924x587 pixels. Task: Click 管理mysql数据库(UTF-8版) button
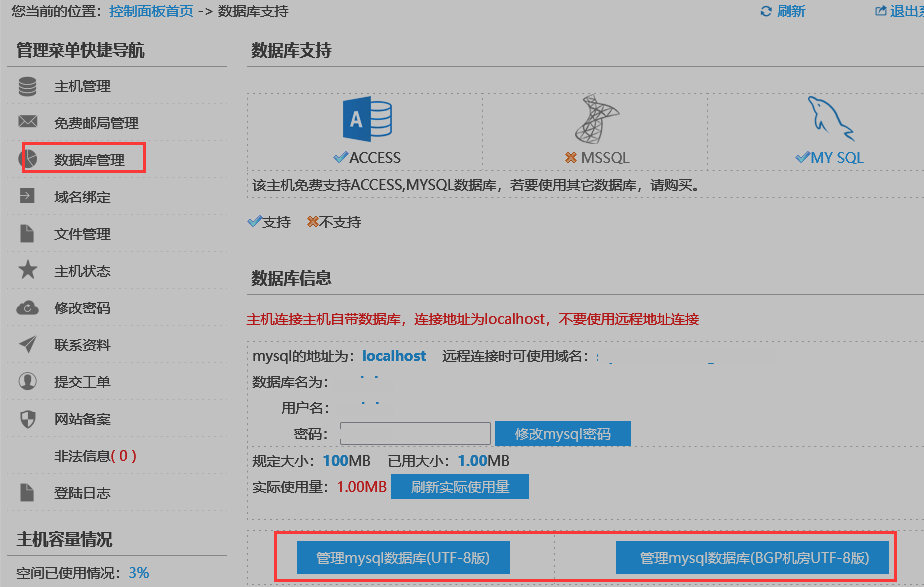(402, 558)
